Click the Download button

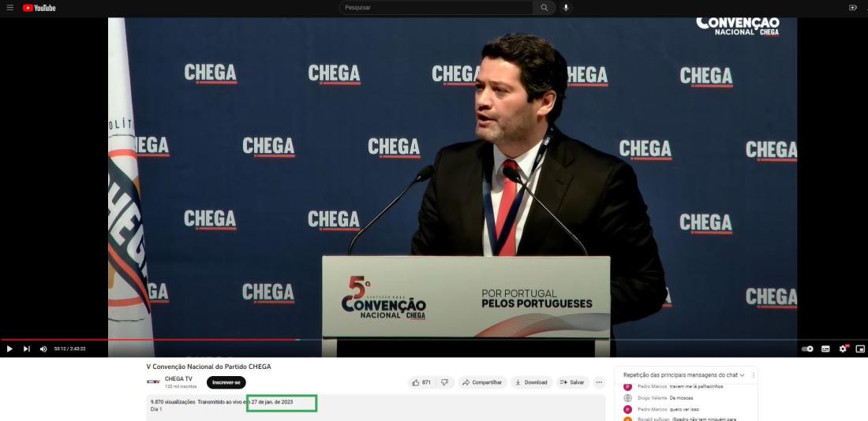[531, 382]
